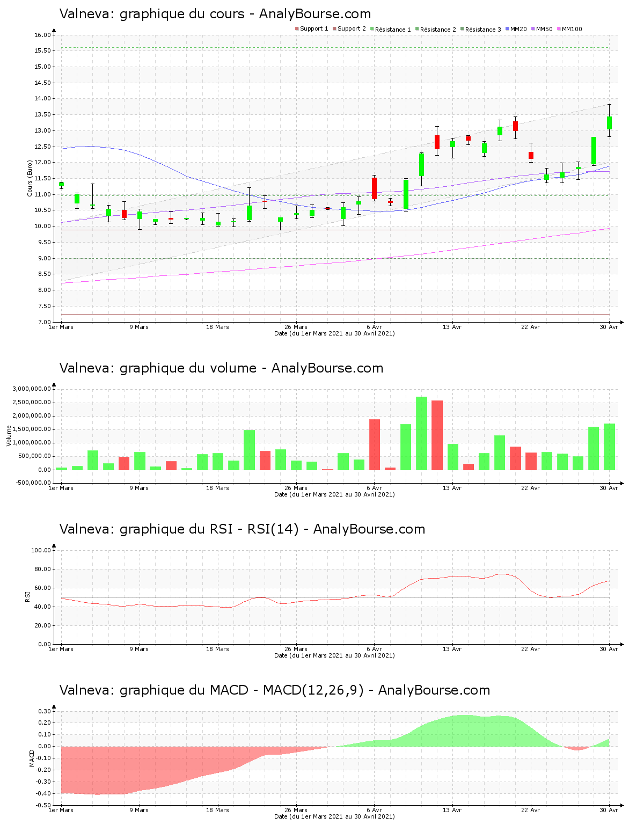Click '9 Mars' on the MACD chart axis
The image size is (644, 832).
(139, 810)
